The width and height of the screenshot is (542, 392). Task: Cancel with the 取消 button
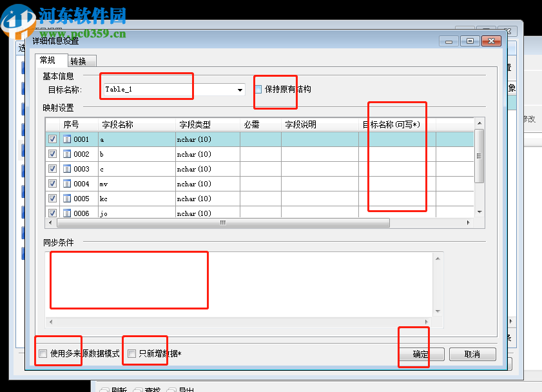coord(472,355)
